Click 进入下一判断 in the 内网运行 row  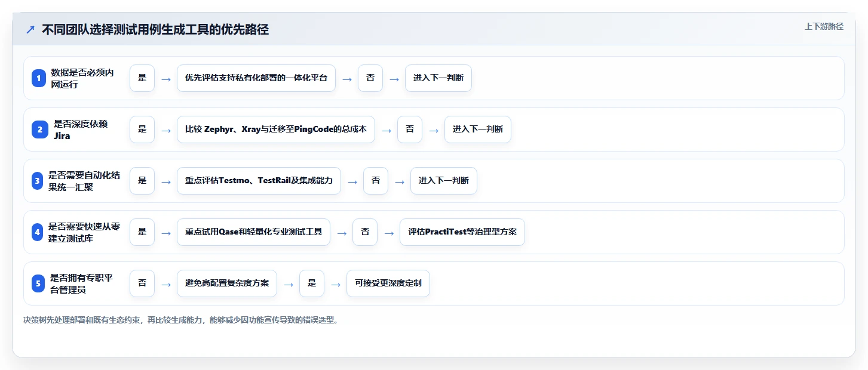438,78
